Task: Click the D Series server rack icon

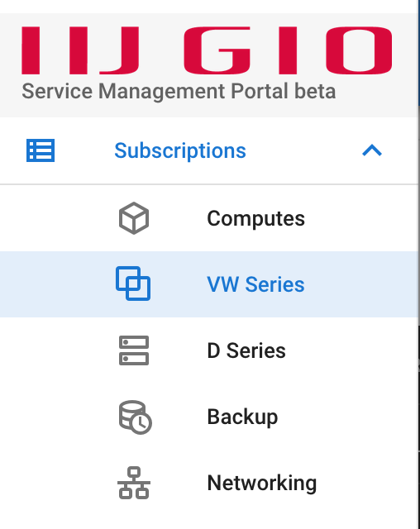Action: pos(134,350)
